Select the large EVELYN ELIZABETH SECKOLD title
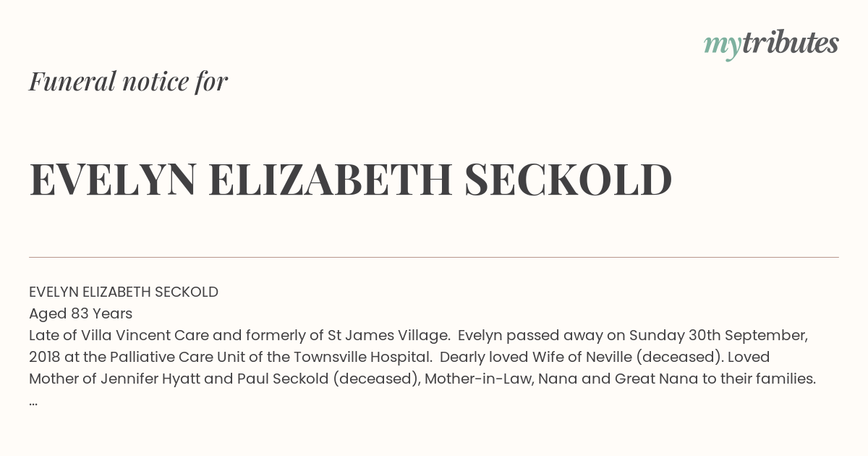This screenshot has width=868, height=456. click(x=351, y=180)
